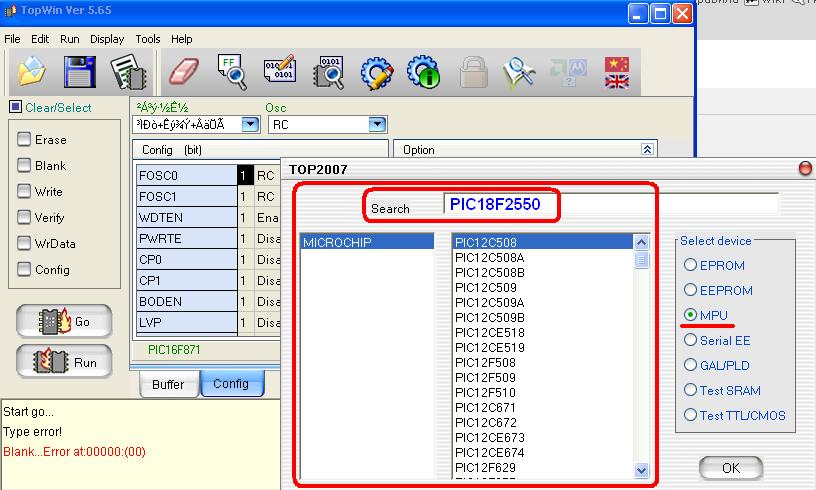Click the binary write pencil icon
The width and height of the screenshot is (816, 490).
279,69
